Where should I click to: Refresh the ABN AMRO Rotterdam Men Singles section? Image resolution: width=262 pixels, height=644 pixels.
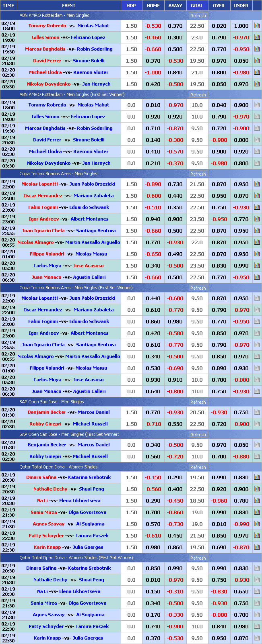click(x=198, y=16)
